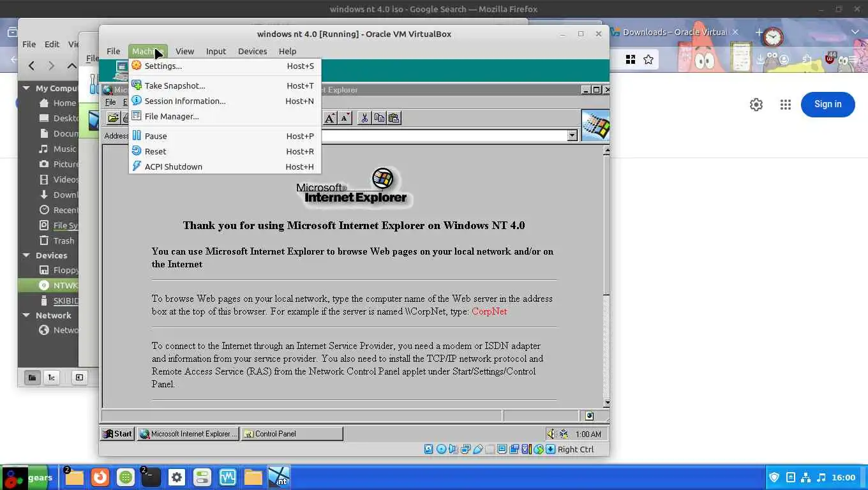Click the VirtualBox guest additions tray icon
Screen dimensions: 868x490
point(564,434)
